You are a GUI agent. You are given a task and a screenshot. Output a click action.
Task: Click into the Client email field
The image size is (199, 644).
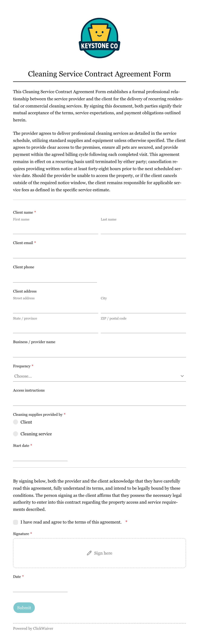pyautogui.click(x=99, y=253)
